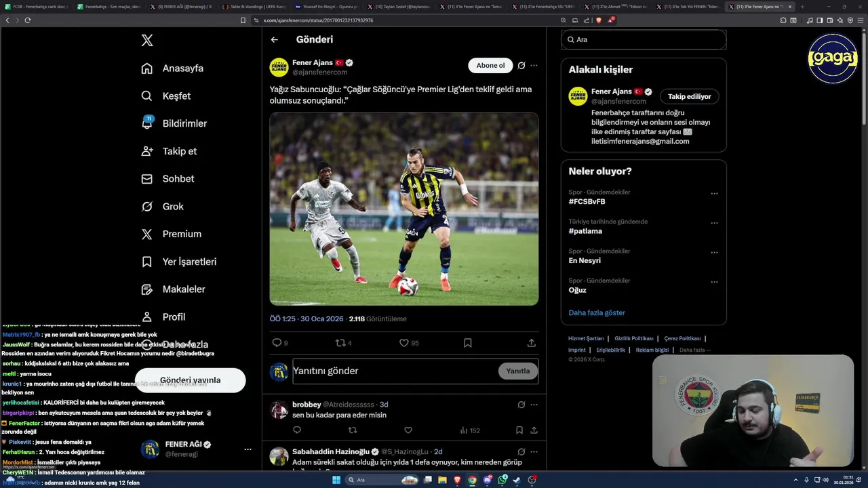Reply to brobbey's comment
Image resolution: width=868 pixels, height=488 pixels.
297,430
